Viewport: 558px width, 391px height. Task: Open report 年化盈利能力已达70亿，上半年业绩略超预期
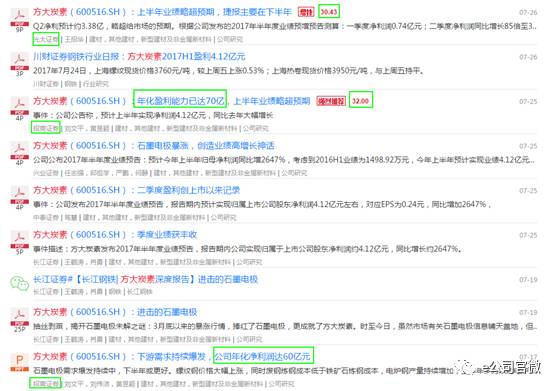pos(172,101)
